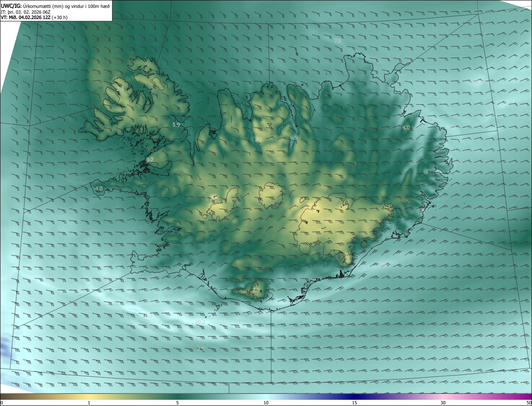Click the colour scale tick label 5
The width and height of the screenshot is (532, 406).
pyautogui.click(x=177, y=403)
